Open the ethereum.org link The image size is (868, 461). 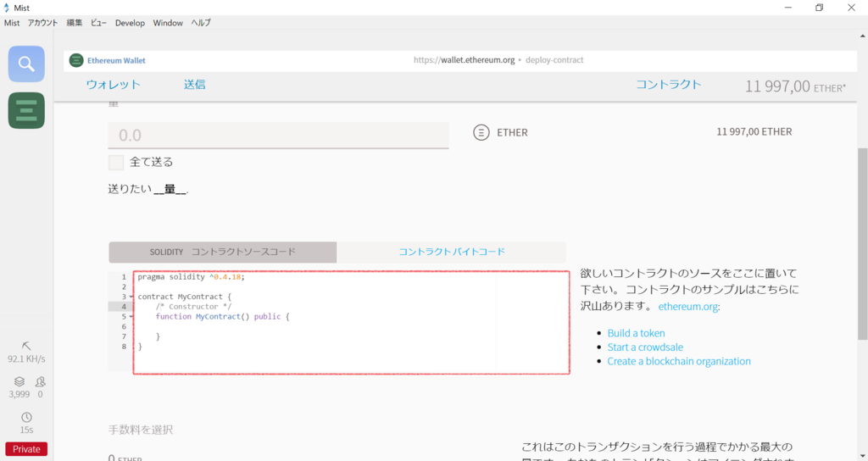click(688, 306)
